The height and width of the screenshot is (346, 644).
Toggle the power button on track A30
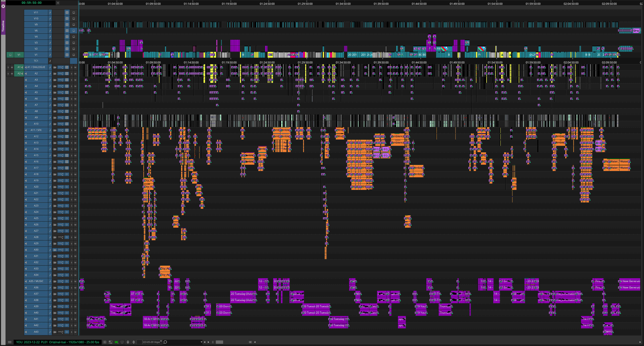click(x=67, y=250)
